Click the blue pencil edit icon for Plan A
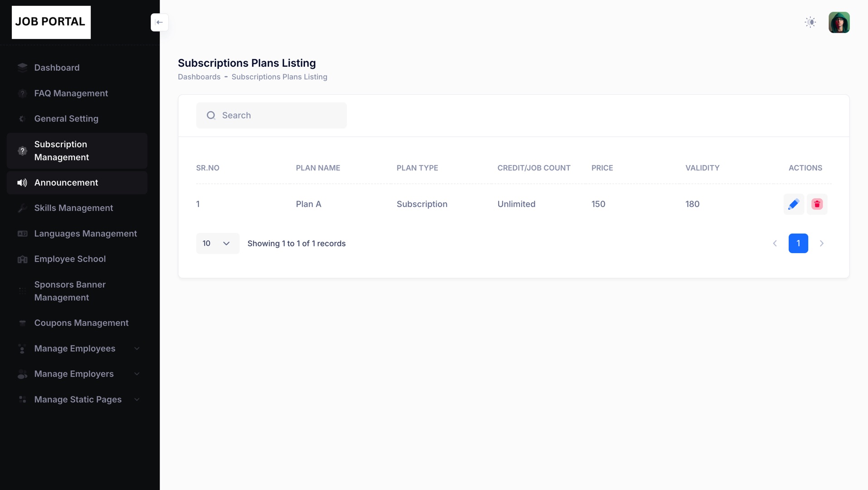 tap(793, 204)
